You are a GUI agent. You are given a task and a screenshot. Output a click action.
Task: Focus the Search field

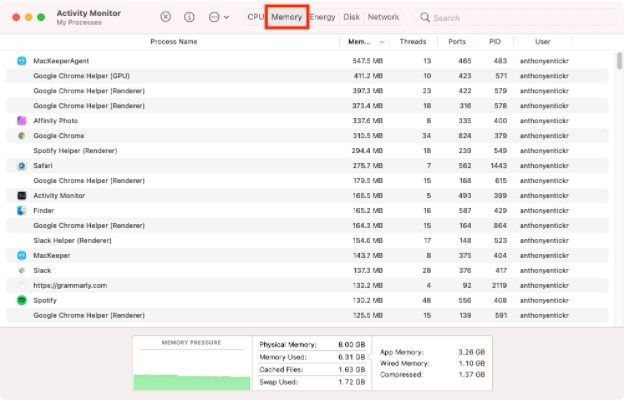coord(516,18)
